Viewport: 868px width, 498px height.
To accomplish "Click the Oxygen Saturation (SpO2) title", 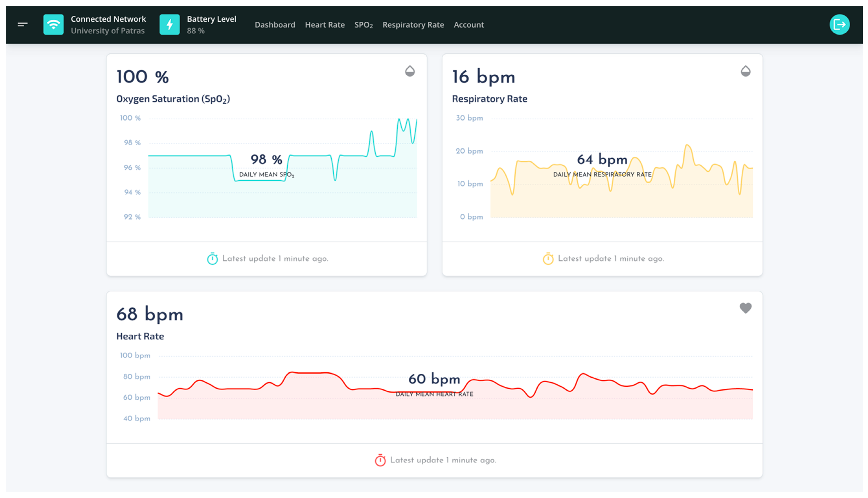I will [173, 99].
